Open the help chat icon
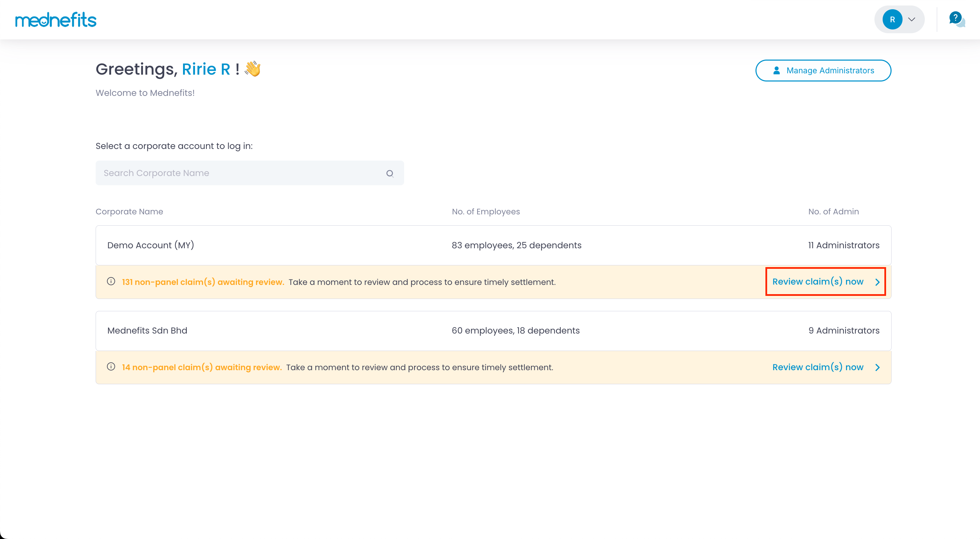Viewport: 980px width, 539px height. tap(956, 19)
